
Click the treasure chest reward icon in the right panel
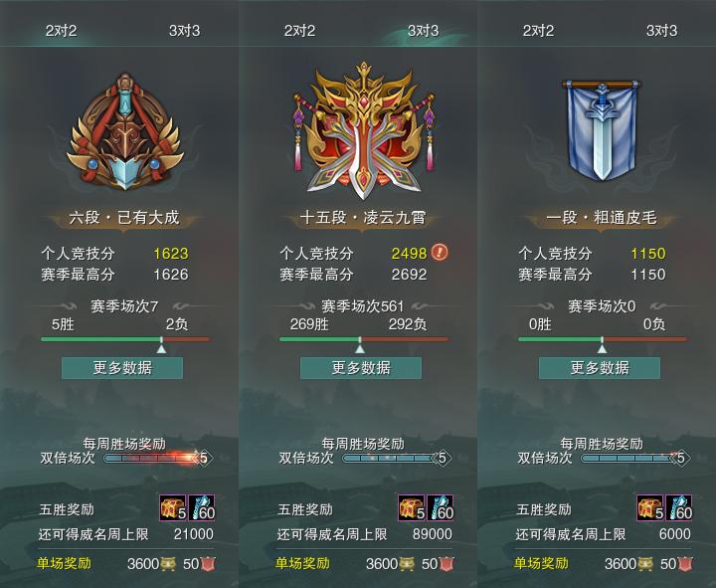(650, 507)
